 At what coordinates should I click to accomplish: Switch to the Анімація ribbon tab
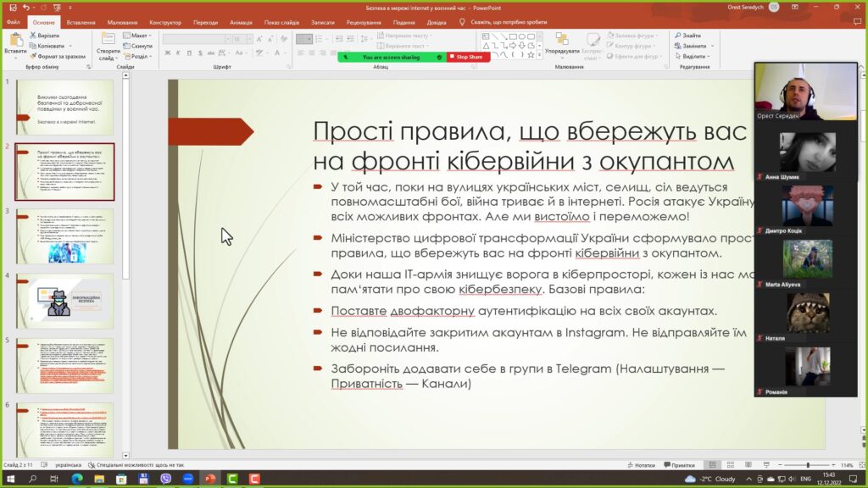pyautogui.click(x=240, y=22)
